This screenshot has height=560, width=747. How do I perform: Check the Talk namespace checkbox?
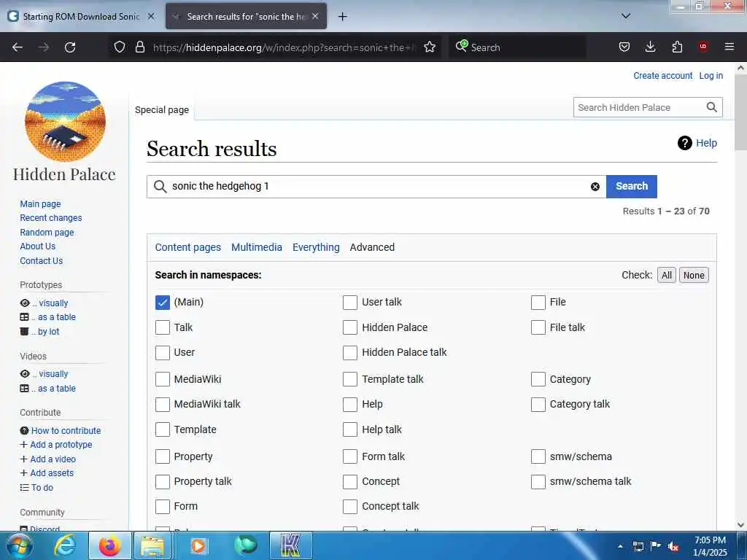(163, 327)
